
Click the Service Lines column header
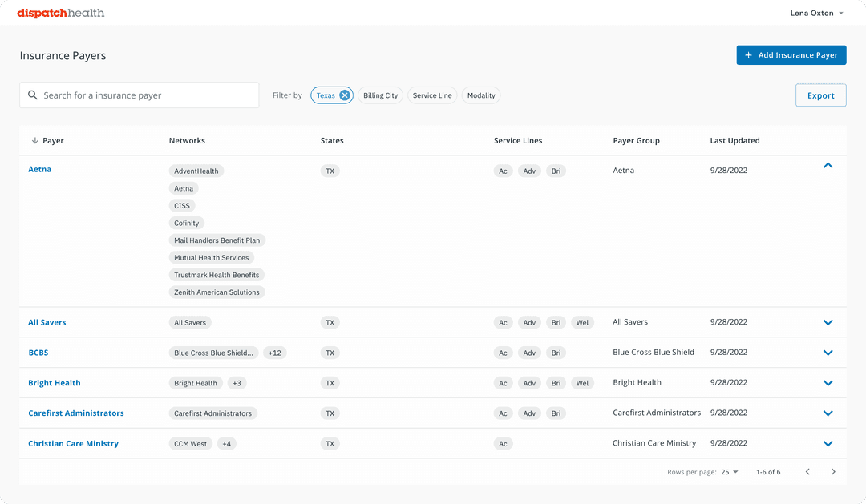tap(518, 141)
